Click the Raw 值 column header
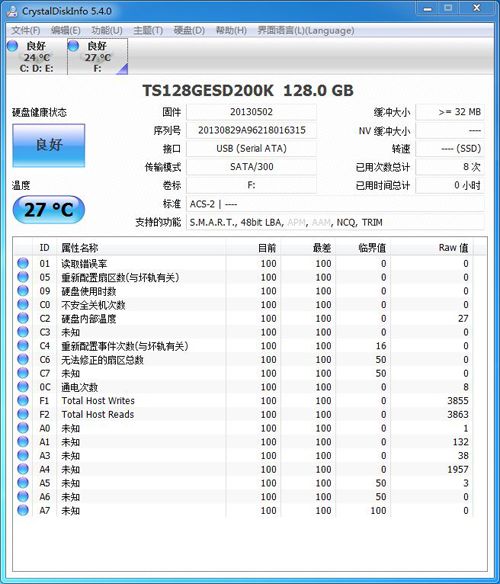Viewport: 500px width, 584px height. pyautogui.click(x=431, y=248)
